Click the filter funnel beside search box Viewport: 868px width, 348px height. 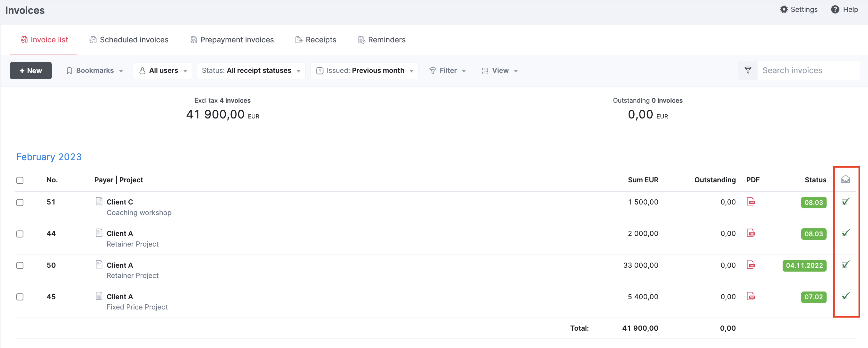[747, 70]
